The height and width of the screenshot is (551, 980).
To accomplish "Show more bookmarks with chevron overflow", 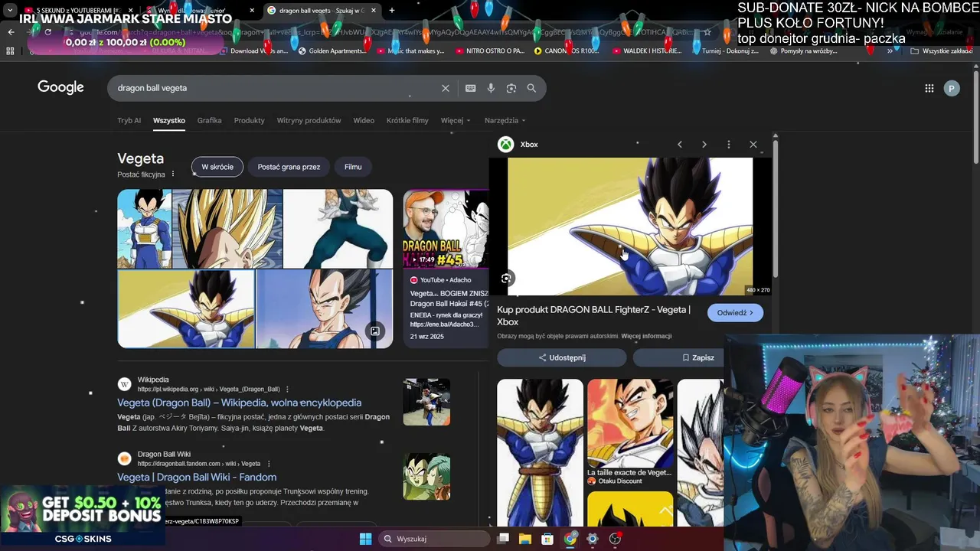I will 890,51.
